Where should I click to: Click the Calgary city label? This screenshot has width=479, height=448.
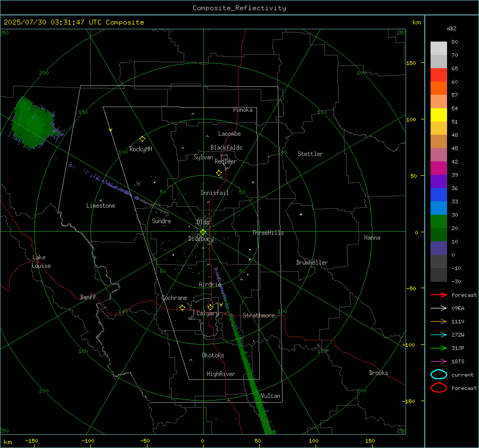[x=208, y=313]
